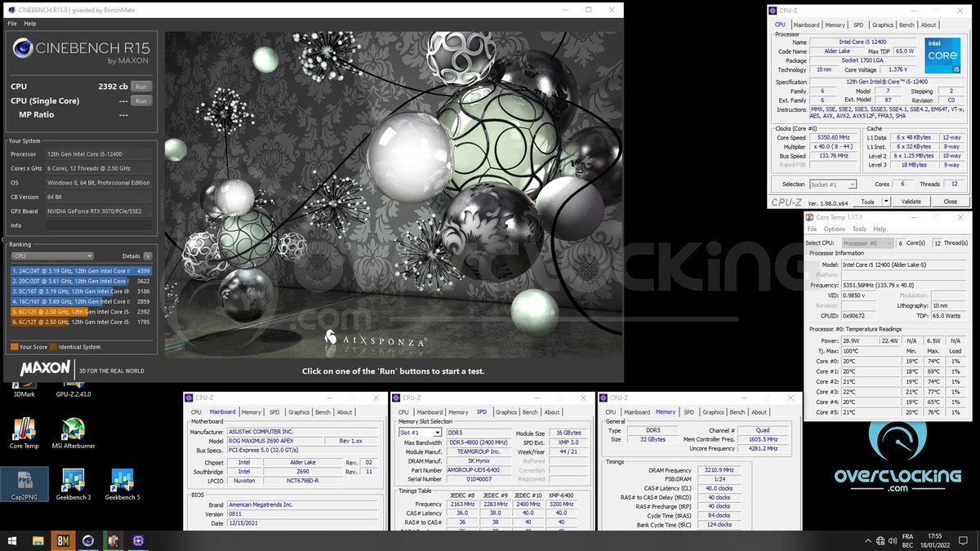980x551 pixels.
Task: Switch to Cinebench in the taskbar
Action: tap(88, 540)
